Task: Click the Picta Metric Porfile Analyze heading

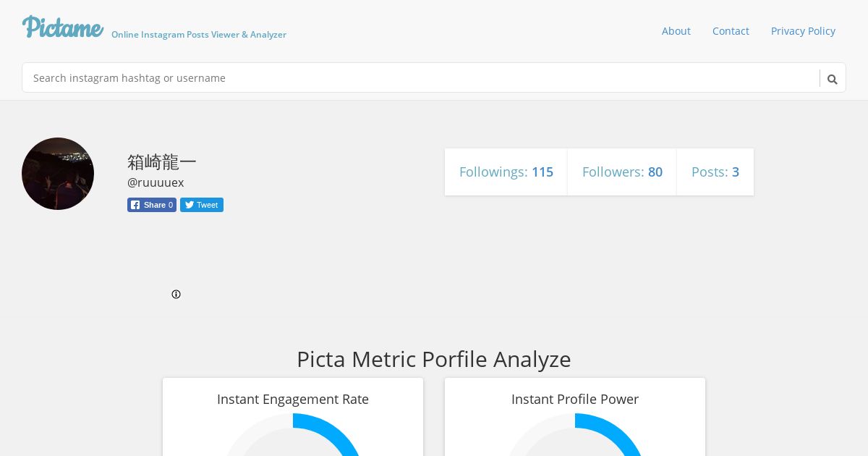Action: pos(434,359)
